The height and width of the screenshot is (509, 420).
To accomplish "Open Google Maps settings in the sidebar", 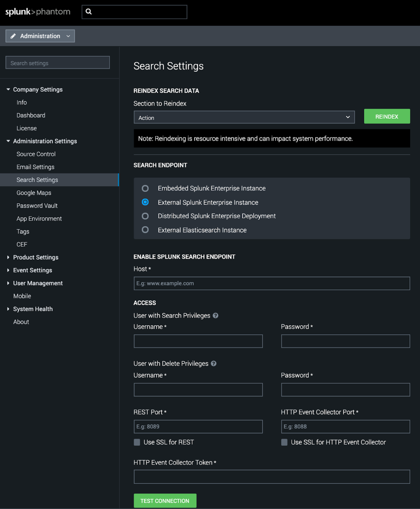I will coord(34,192).
